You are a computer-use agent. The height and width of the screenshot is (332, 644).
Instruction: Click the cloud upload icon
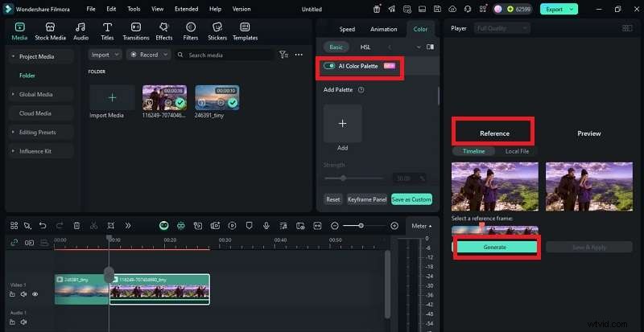point(452,9)
